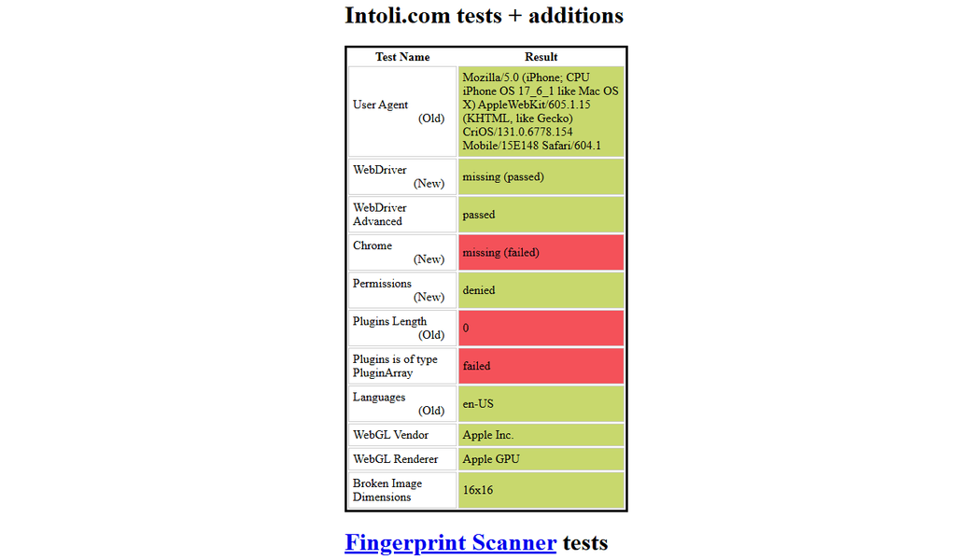Select the red 'failed' PluginArray result

(541, 366)
